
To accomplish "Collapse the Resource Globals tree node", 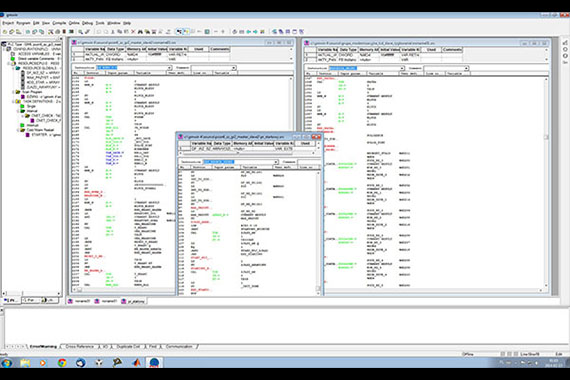I will pos(14,68).
